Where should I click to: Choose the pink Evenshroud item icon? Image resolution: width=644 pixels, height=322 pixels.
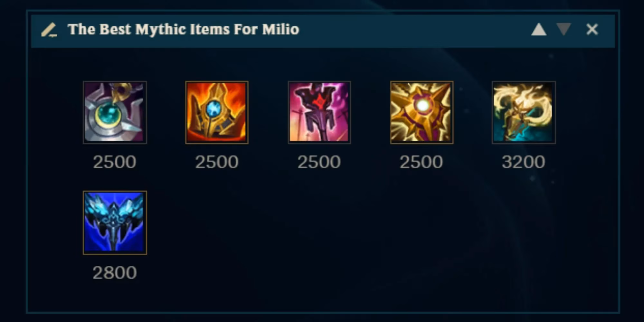(x=319, y=112)
